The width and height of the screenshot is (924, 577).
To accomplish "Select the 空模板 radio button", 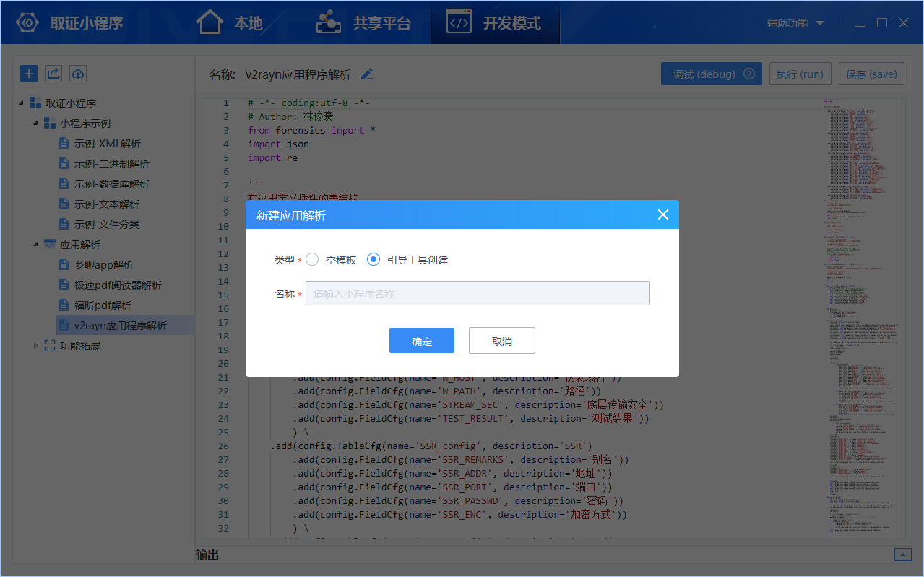I will [x=311, y=259].
